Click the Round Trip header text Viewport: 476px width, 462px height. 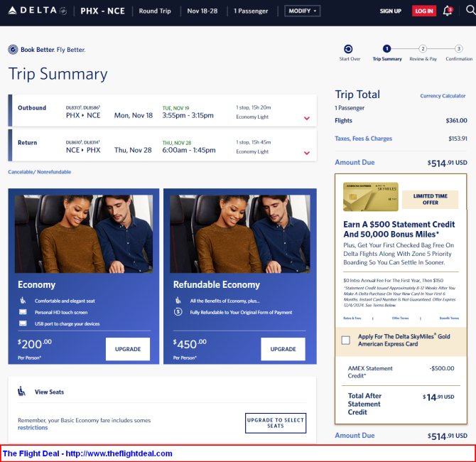click(x=155, y=11)
